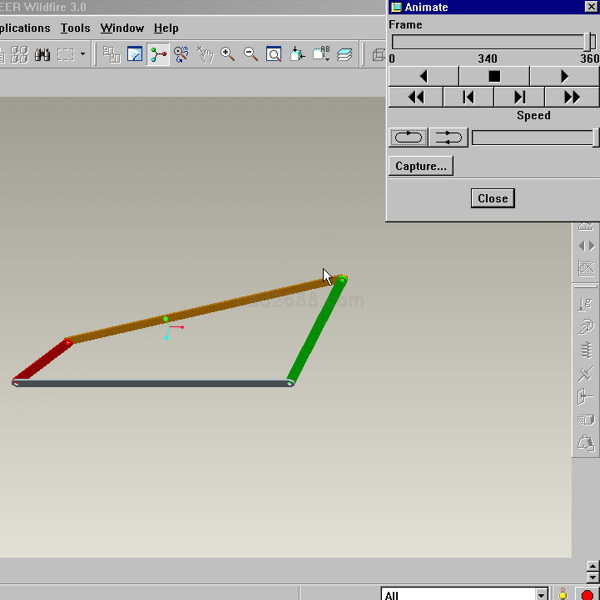Click the refit view toolbar icon
Viewport: 600px width, 600px height.
pos(273,55)
